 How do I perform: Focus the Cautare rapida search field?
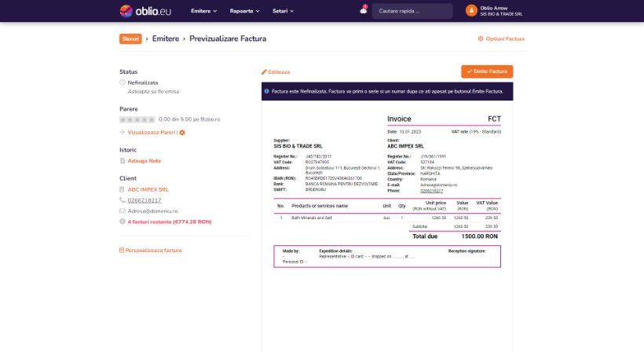click(x=412, y=11)
